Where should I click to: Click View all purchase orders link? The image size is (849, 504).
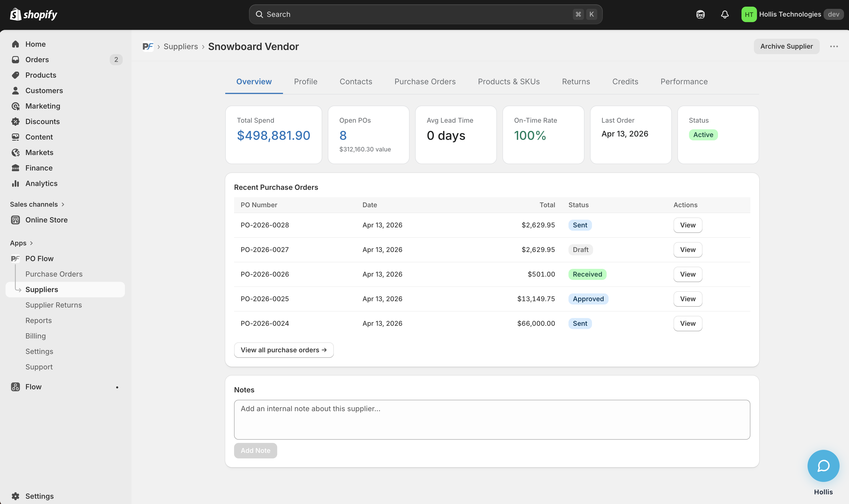(284, 350)
